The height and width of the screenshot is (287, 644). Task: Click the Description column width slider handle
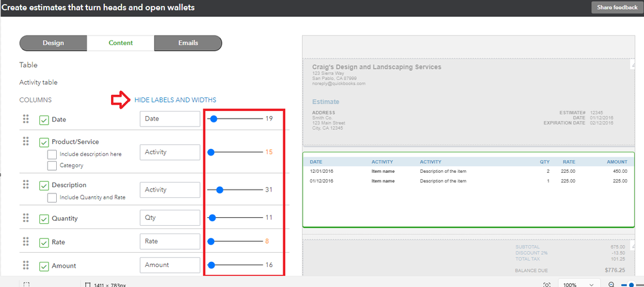[219, 190]
